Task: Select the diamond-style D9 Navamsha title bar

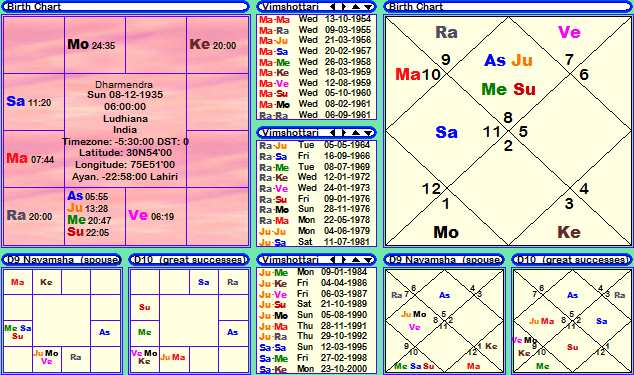Action: point(444,260)
